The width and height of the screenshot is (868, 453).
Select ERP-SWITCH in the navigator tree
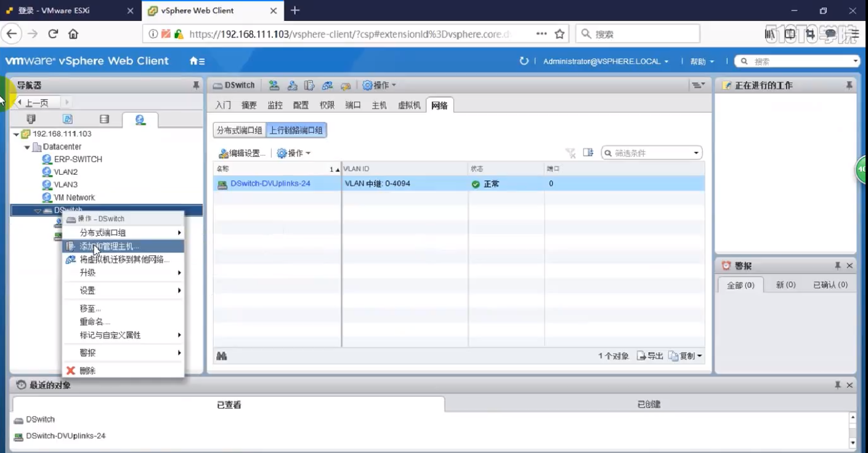(x=78, y=159)
